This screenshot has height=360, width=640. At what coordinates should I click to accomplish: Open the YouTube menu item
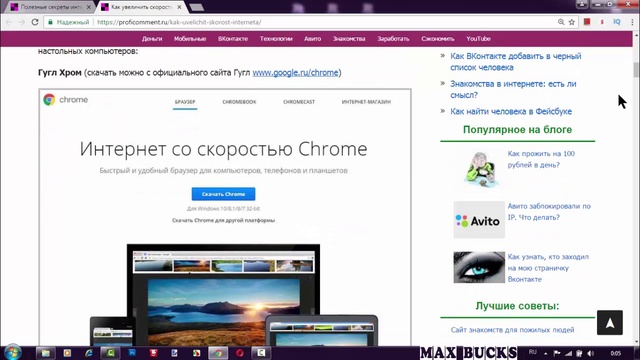click(478, 39)
